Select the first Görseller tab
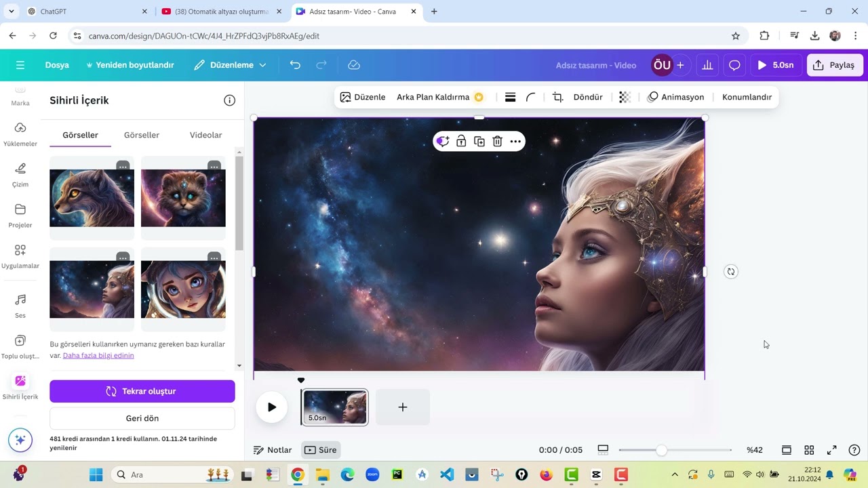The image size is (868, 488). pyautogui.click(x=80, y=135)
